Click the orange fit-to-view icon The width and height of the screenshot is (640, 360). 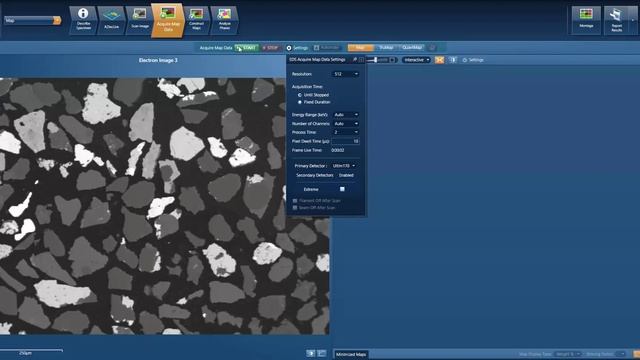(439, 60)
